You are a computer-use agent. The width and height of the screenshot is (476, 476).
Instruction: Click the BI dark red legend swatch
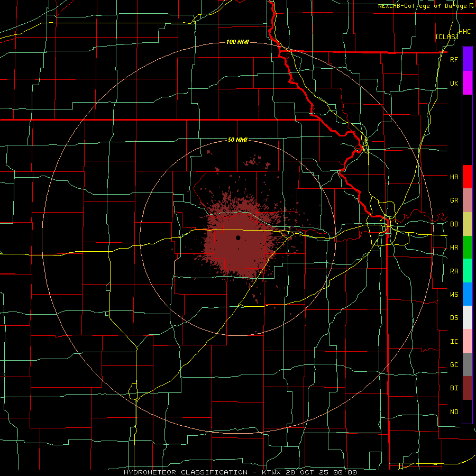click(467, 388)
